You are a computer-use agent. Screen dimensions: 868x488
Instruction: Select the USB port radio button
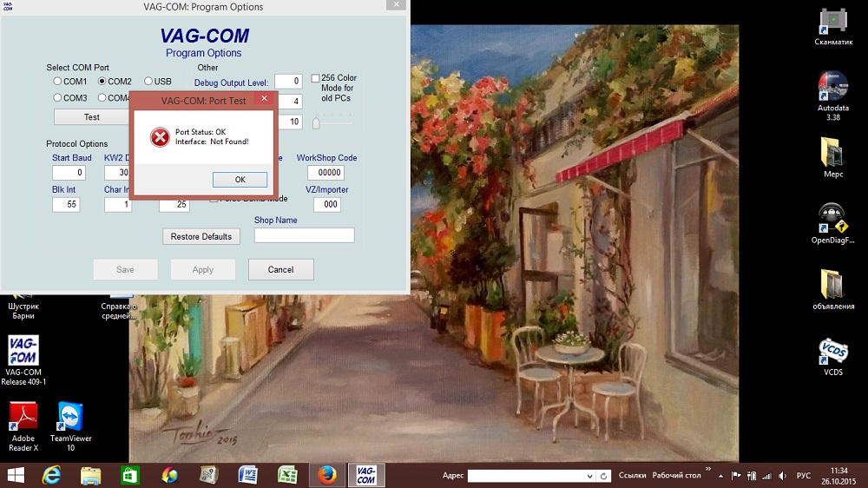pyautogui.click(x=148, y=81)
